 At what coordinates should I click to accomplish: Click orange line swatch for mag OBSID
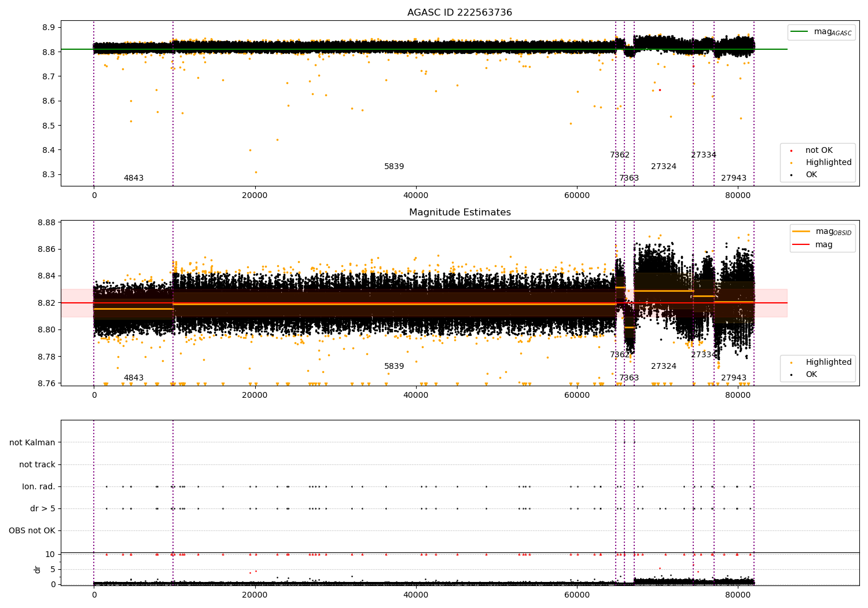[801, 231]
